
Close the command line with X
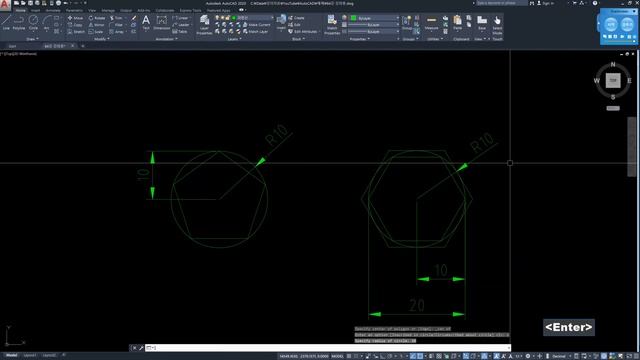pos(134,348)
